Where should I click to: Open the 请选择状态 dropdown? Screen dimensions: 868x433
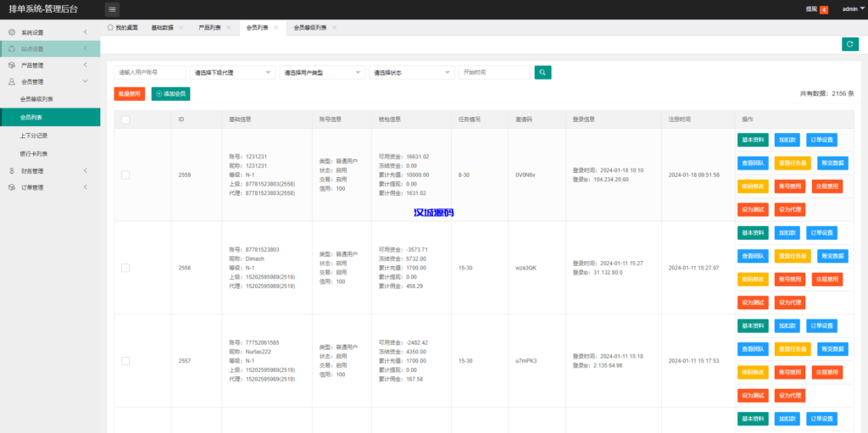[412, 73]
